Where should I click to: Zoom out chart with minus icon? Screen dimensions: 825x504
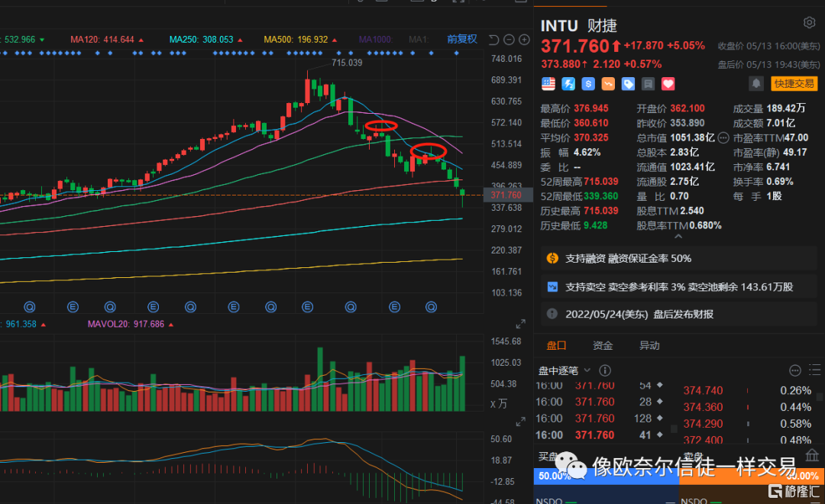(509, 40)
